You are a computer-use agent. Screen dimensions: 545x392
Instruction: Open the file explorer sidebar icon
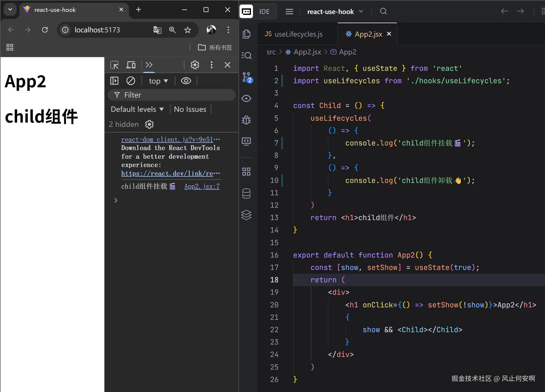tap(247, 34)
